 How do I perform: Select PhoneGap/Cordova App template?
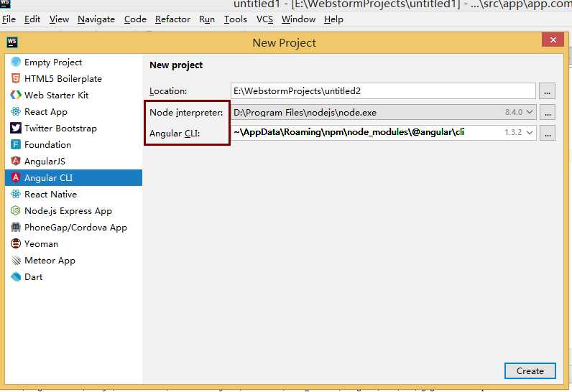[74, 228]
